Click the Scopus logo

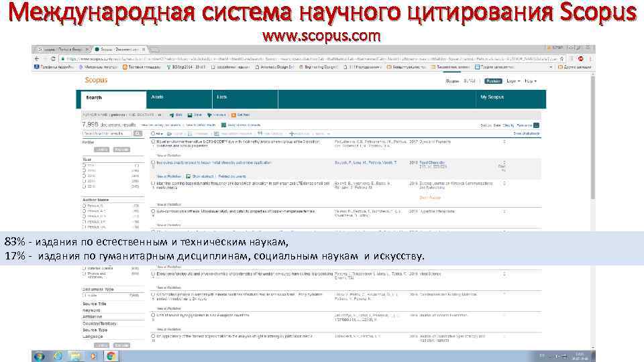pos(96,80)
